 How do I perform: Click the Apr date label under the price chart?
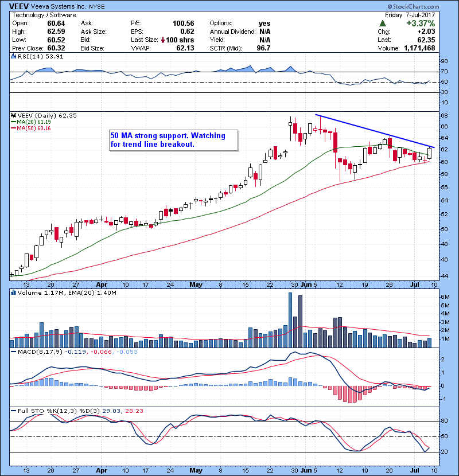coord(102,285)
